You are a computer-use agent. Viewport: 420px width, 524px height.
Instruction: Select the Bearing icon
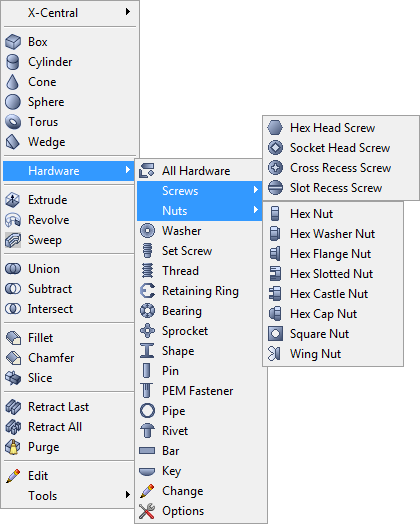point(147,311)
